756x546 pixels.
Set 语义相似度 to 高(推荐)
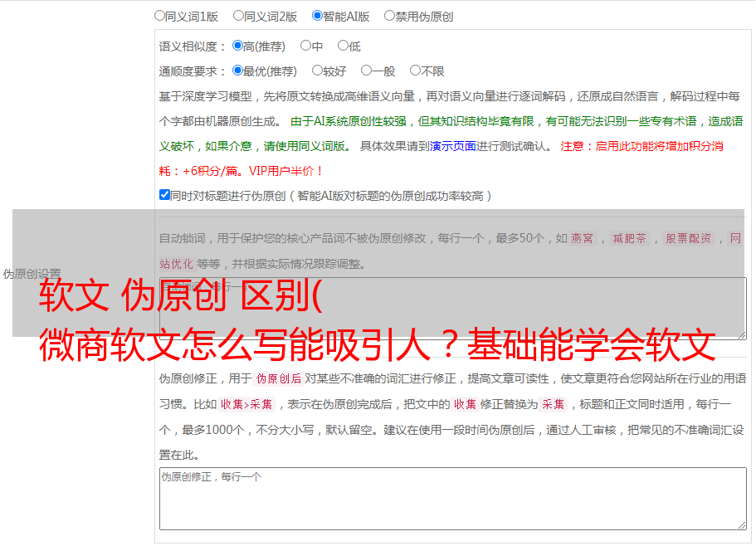pyautogui.click(x=237, y=46)
